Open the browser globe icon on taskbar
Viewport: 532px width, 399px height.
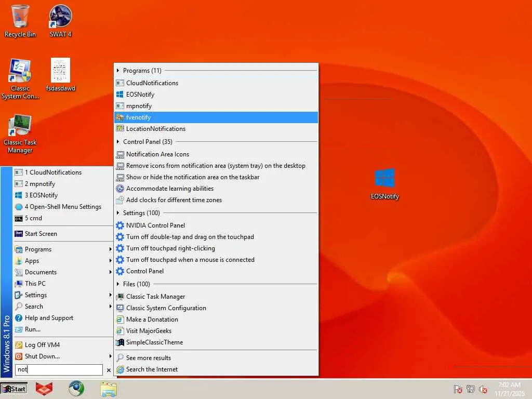coord(76,389)
